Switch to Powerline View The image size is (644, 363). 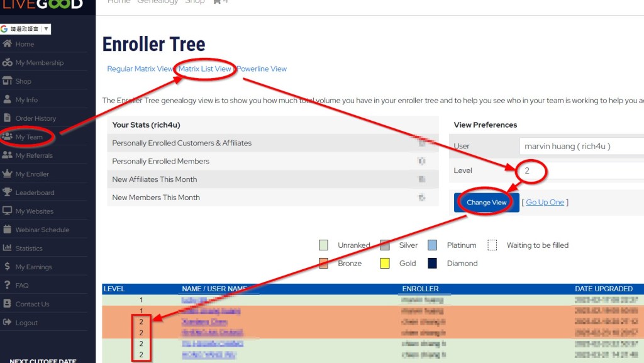click(262, 69)
